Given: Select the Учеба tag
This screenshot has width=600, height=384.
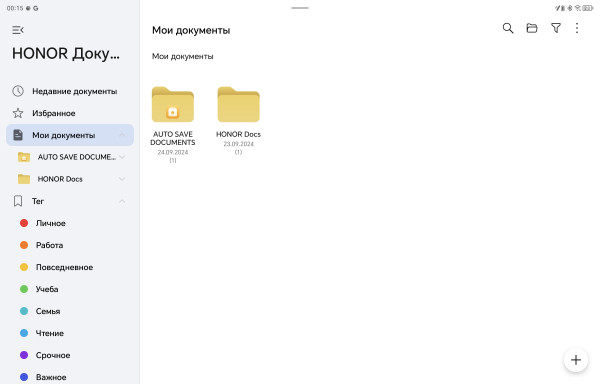Looking at the screenshot, I should pyautogui.click(x=70, y=289).
